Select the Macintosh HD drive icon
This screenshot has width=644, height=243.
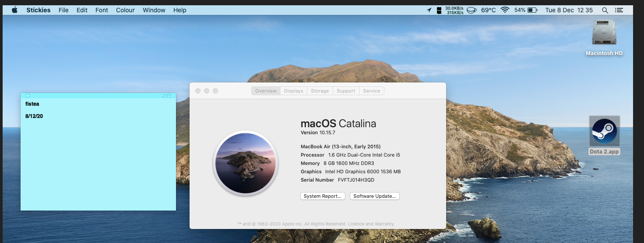coord(604,32)
